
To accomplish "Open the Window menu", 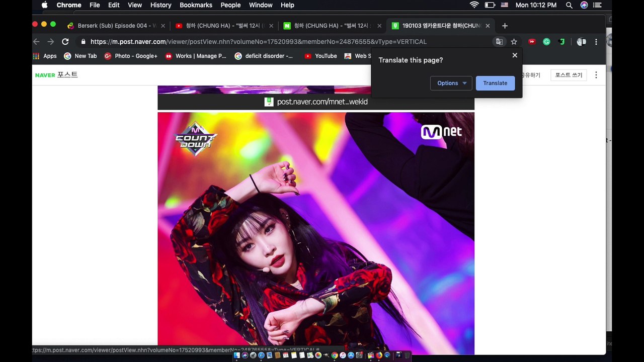I will coord(261,5).
